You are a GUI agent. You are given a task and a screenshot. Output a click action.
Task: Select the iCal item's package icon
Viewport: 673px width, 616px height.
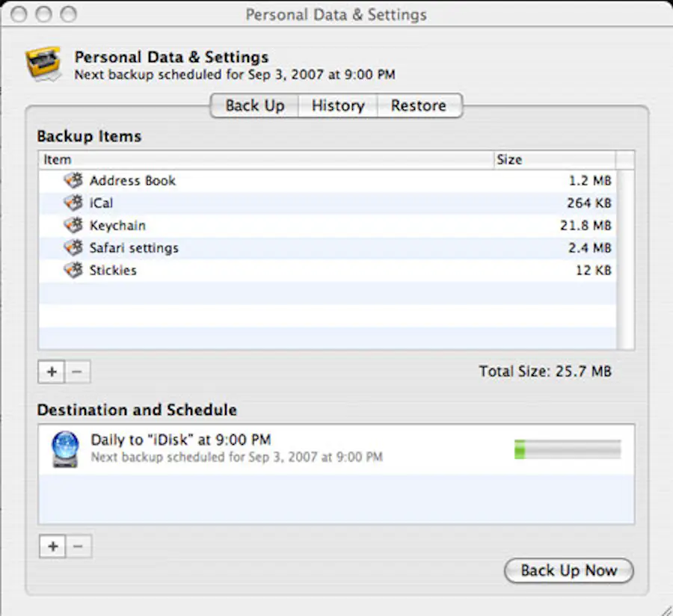73,203
